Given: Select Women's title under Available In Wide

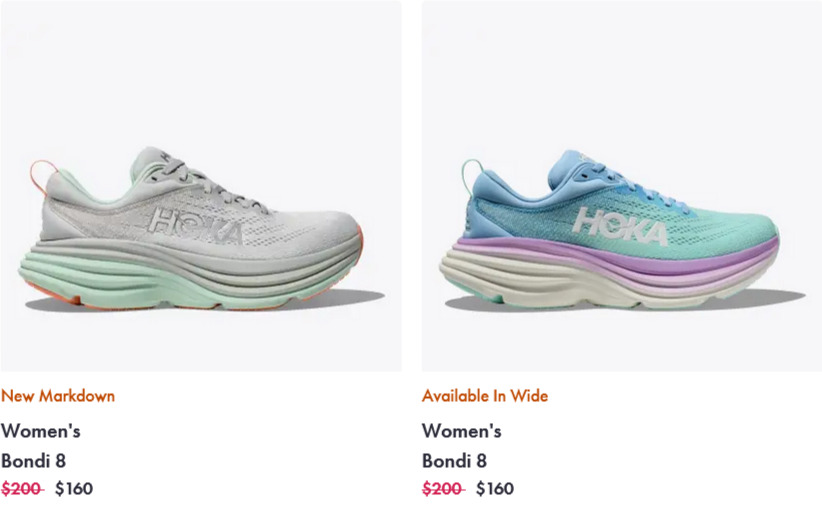Looking at the screenshot, I should tap(462, 431).
